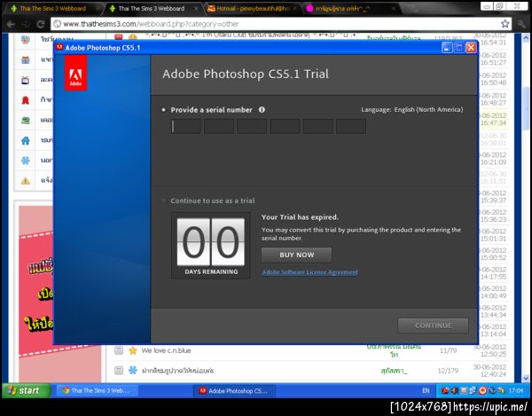Switch to the inactive Thai The Sims 3 Webboard tab
This screenshot has width=532, height=416.
pyautogui.click(x=52, y=9)
